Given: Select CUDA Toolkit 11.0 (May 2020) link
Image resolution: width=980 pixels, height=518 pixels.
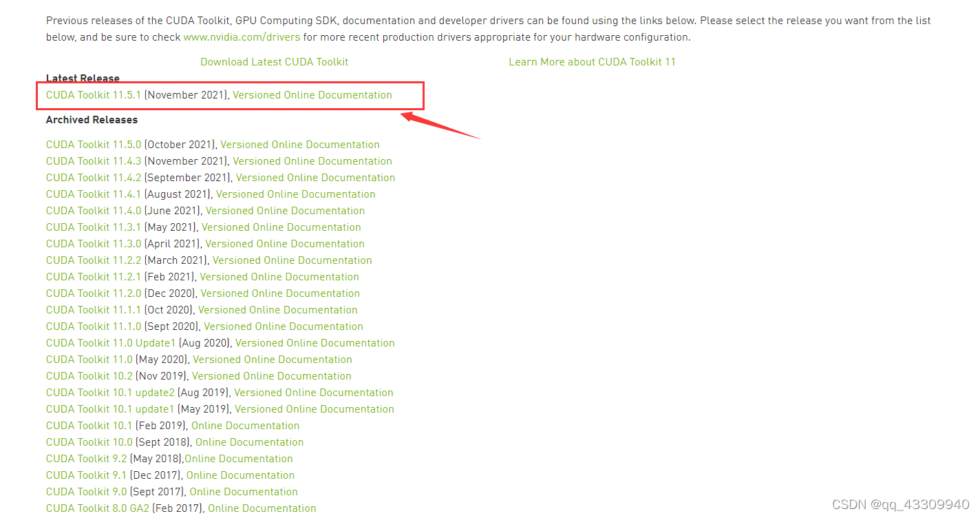Looking at the screenshot, I should tap(89, 360).
